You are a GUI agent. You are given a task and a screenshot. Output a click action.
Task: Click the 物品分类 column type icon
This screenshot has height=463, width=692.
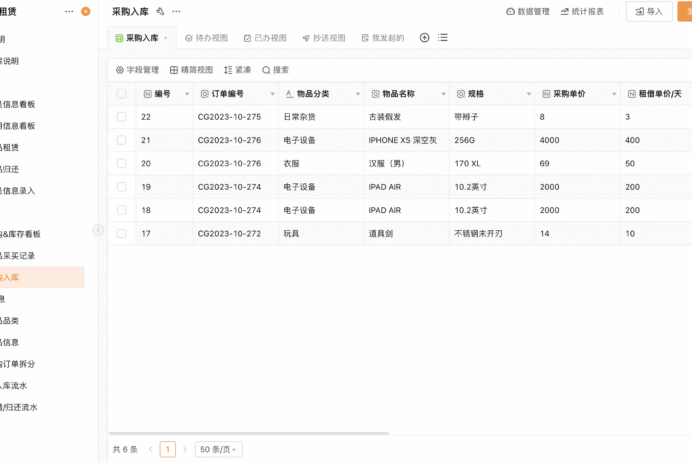(290, 94)
